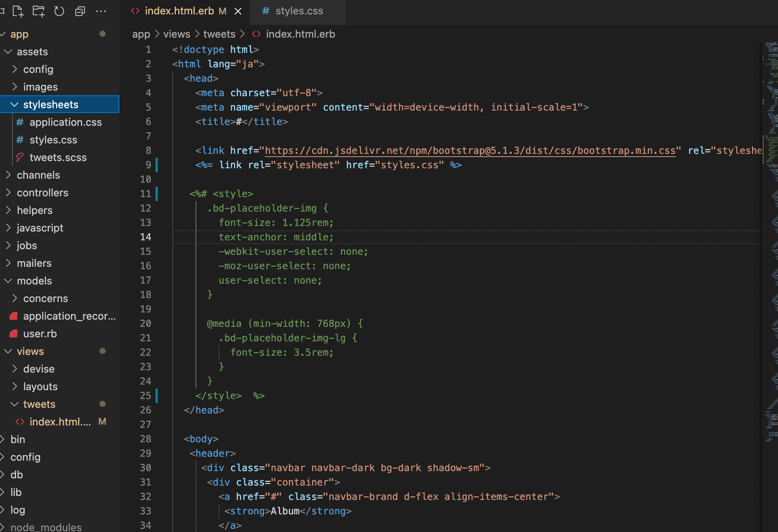Expand the root config folder

2,457
